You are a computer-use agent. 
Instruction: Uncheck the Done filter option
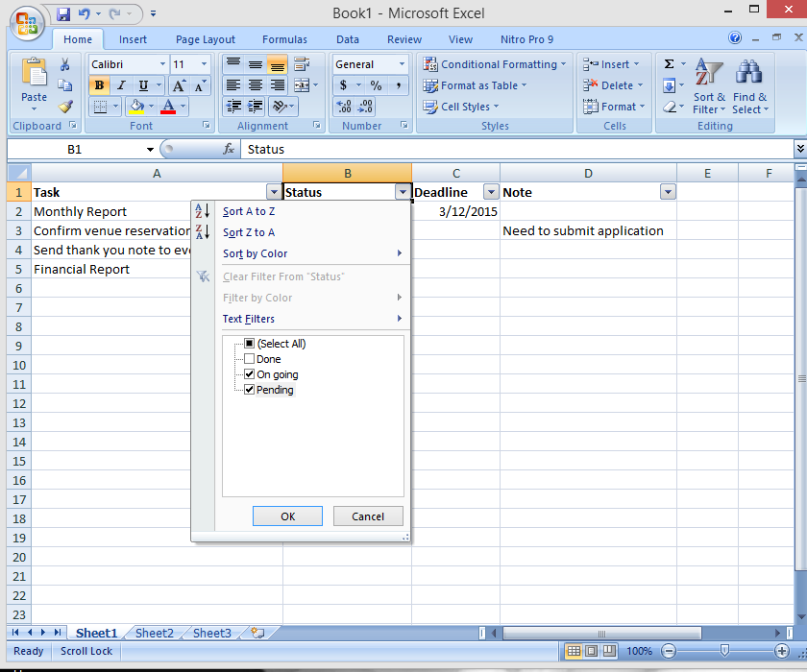(248, 358)
